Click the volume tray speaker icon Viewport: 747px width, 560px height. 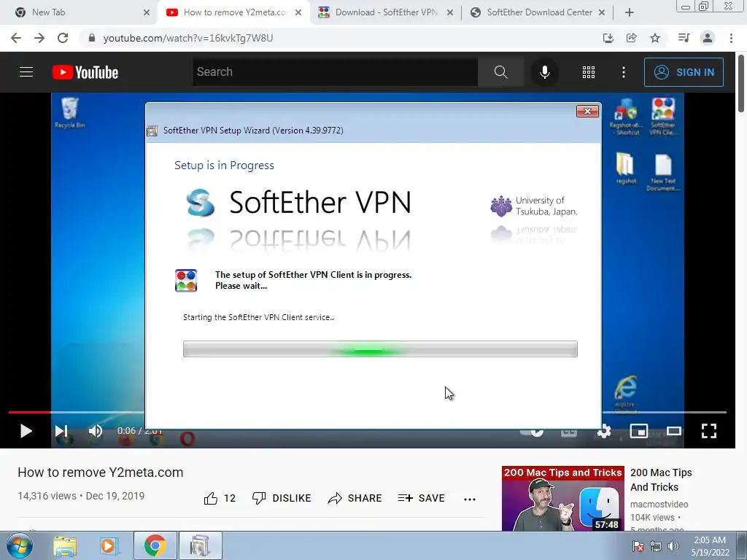tap(673, 546)
